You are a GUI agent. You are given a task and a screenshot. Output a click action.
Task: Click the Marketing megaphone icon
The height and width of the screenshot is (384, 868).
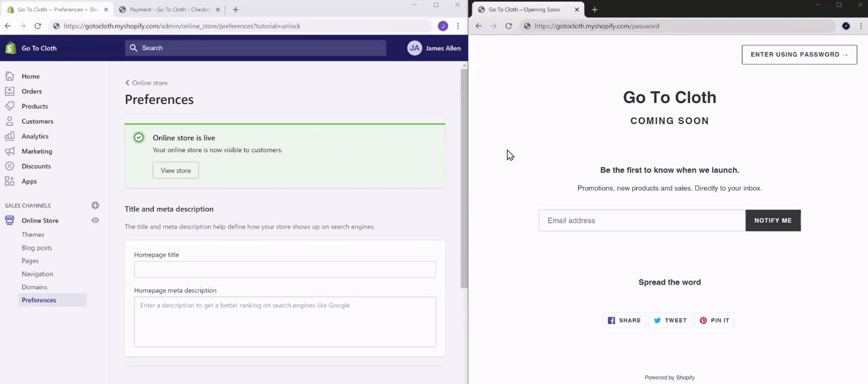point(10,151)
